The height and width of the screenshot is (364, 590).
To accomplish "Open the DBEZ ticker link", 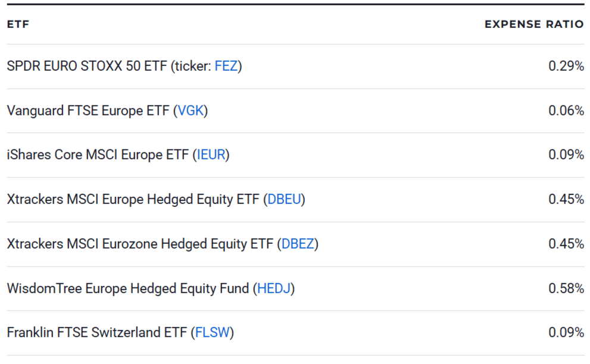I will pos(298,244).
